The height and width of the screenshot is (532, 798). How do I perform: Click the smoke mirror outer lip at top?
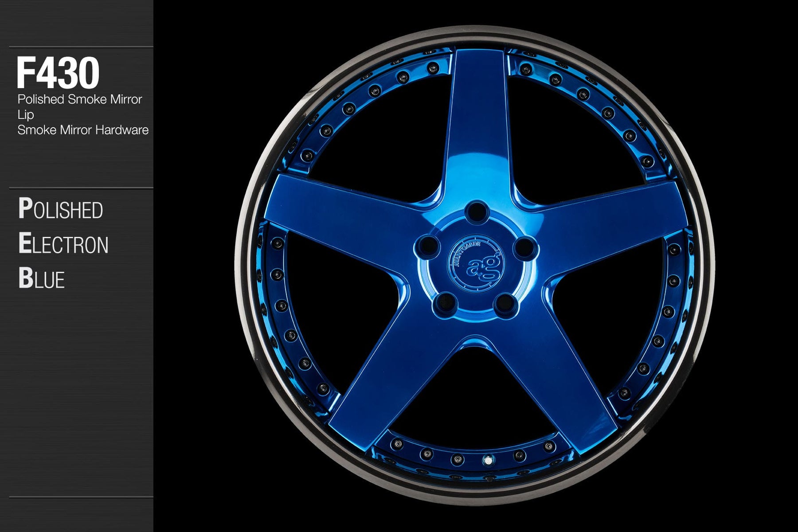pos(474,34)
